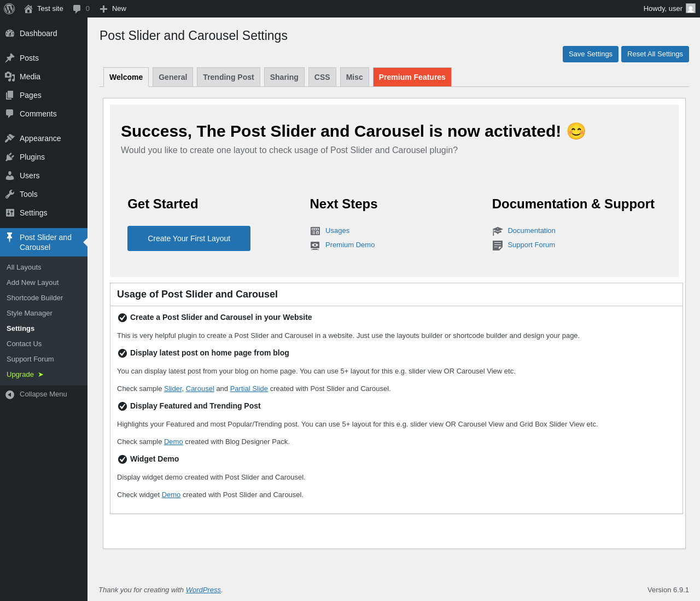Click the Dashboard gauge icon
Screen dimensions: 700x601
pos(10,33)
